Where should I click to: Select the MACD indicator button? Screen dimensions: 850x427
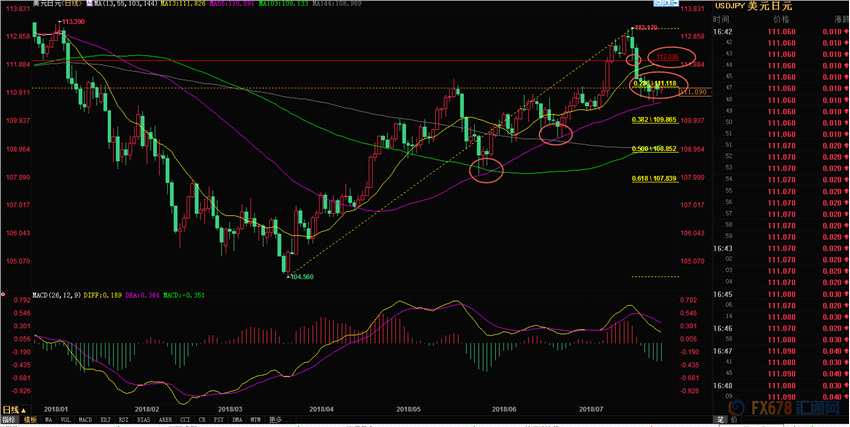coord(85,419)
